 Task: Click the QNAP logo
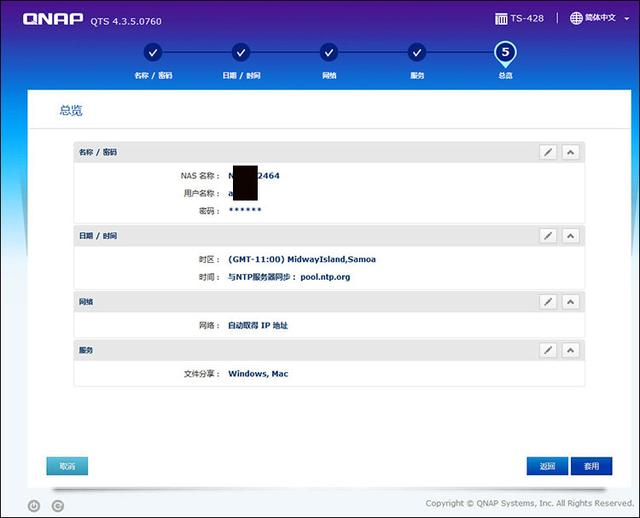[x=53, y=19]
